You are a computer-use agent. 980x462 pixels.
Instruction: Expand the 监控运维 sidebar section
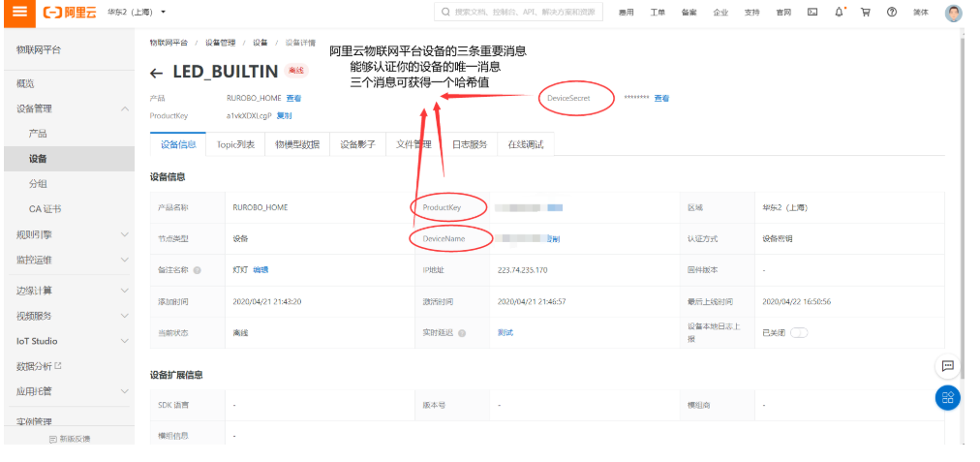point(124,260)
